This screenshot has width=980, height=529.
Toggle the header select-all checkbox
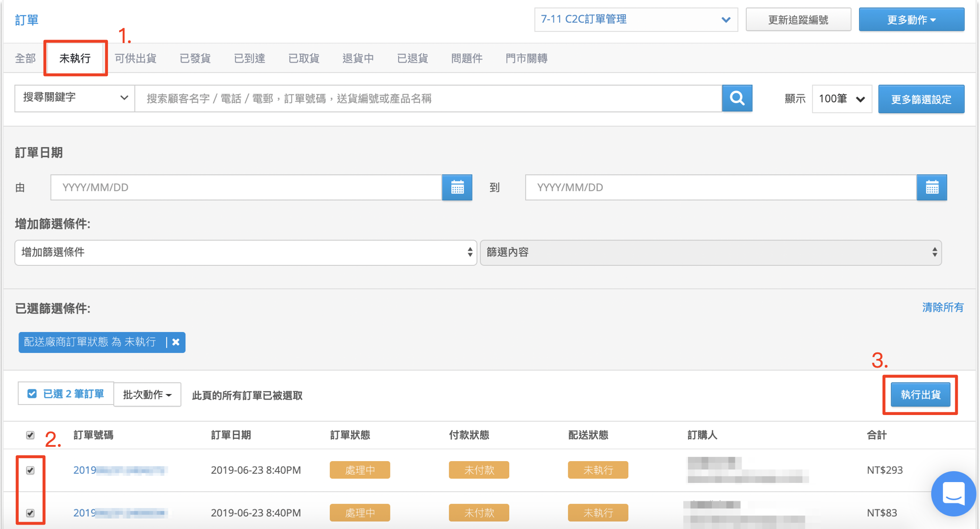30,435
